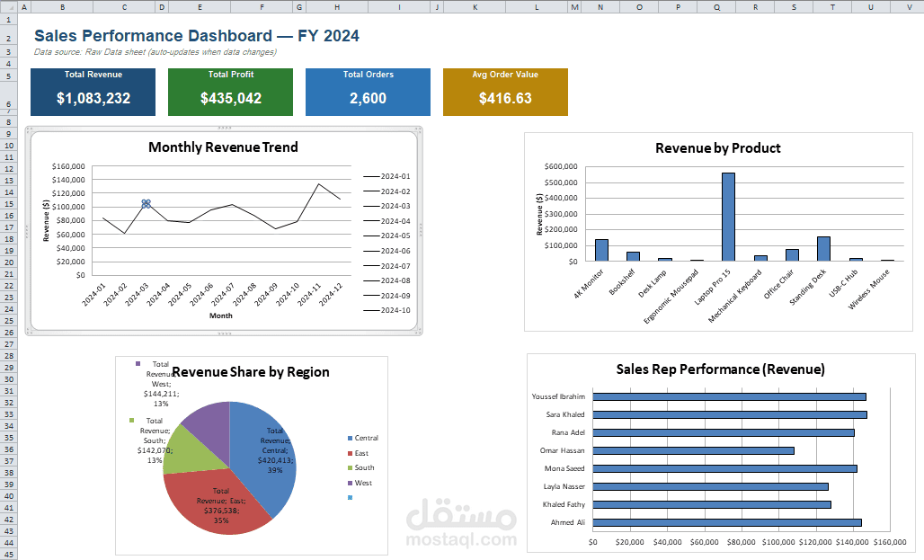Select Omar Hassan's revenue bar
Screen dimensions: 924x560
click(x=694, y=451)
